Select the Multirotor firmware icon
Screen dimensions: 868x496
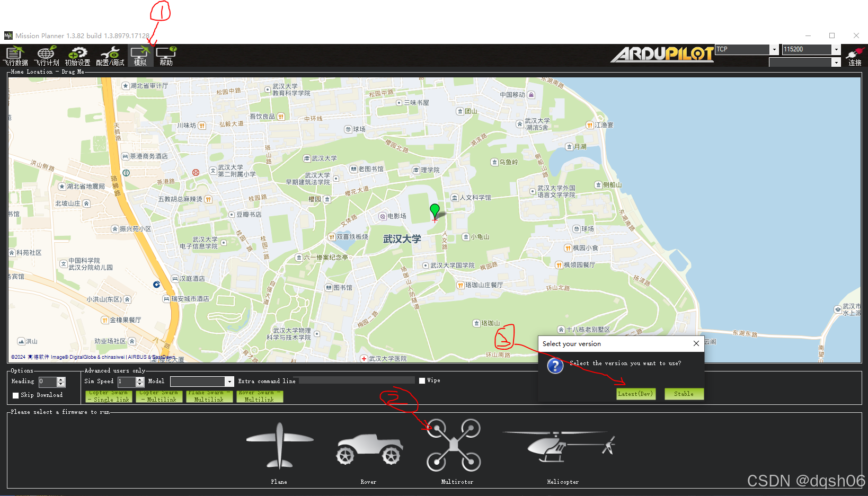pos(454,445)
